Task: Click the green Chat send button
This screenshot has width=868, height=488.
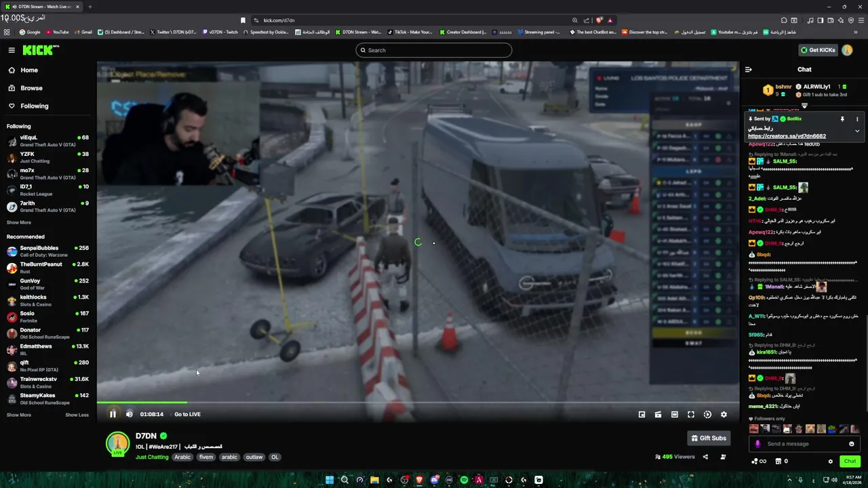Action: 850,461
